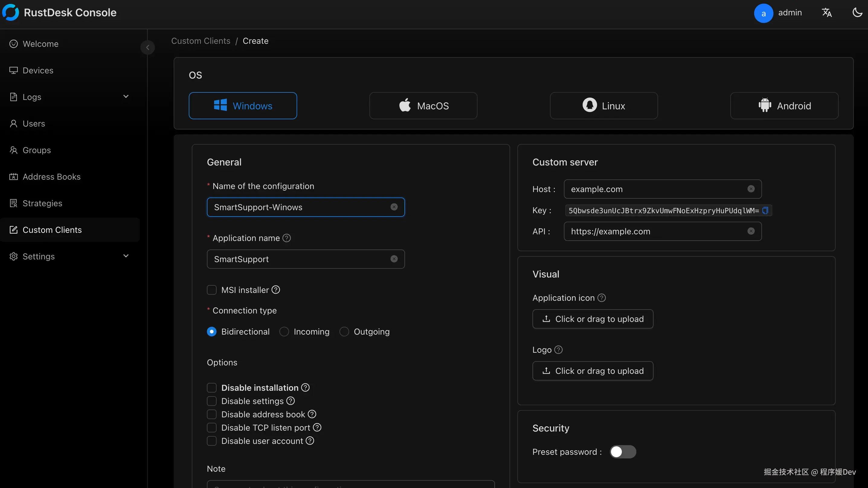Click help icon beside MSI installer
The height and width of the screenshot is (488, 868).
coord(276,290)
